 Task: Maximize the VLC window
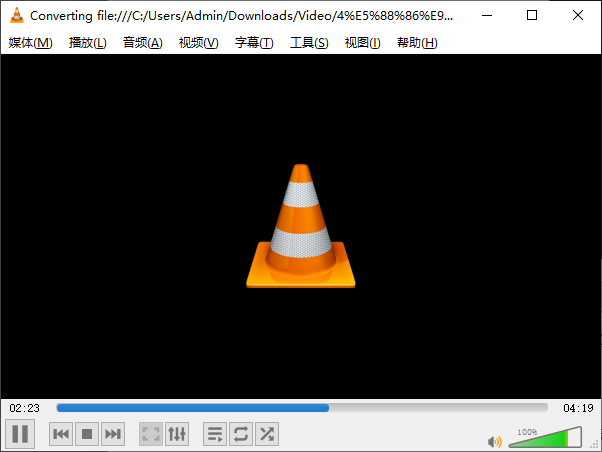tap(532, 15)
